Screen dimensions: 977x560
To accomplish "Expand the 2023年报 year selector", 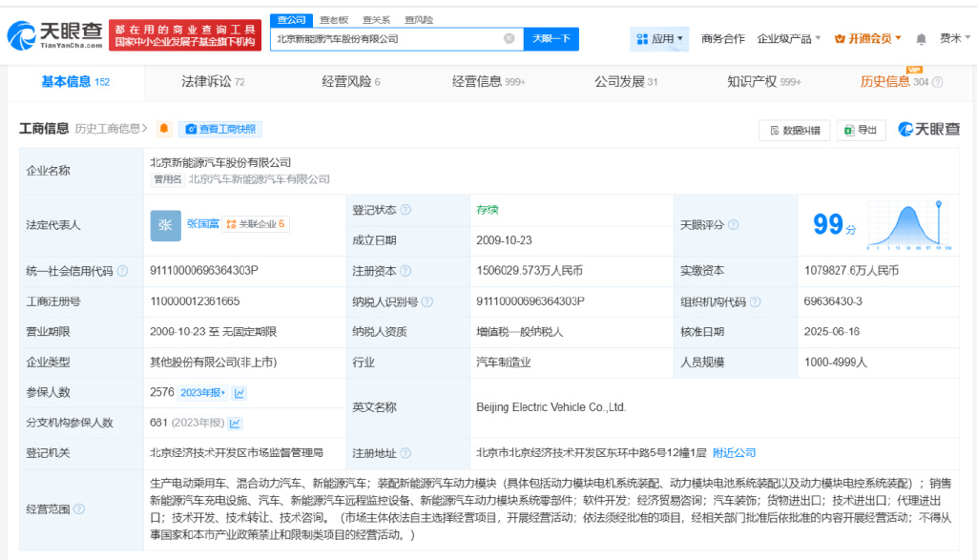I will [x=202, y=392].
